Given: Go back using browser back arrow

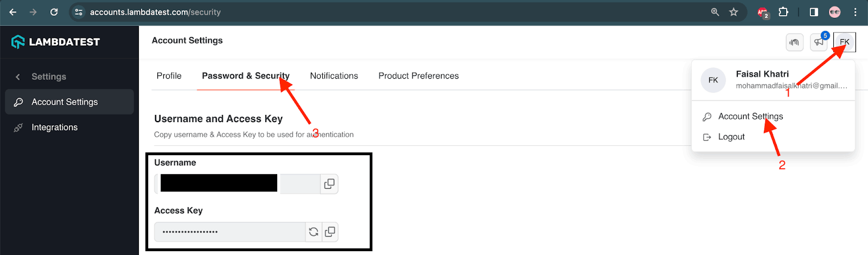Looking at the screenshot, I should [13, 12].
